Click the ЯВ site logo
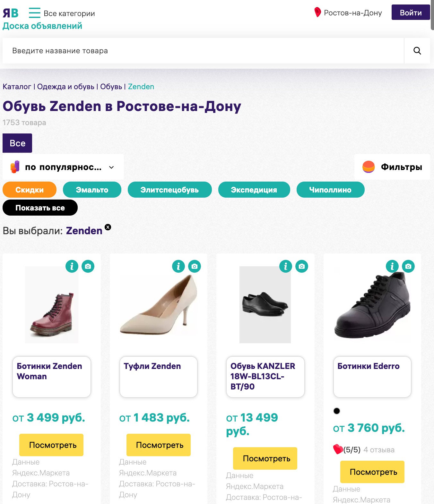The image size is (434, 504). [11, 13]
